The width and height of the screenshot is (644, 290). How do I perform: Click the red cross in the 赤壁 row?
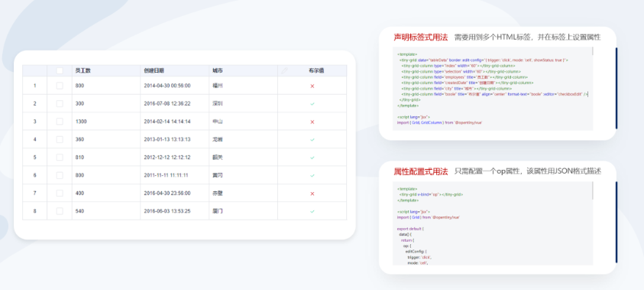[x=312, y=194]
